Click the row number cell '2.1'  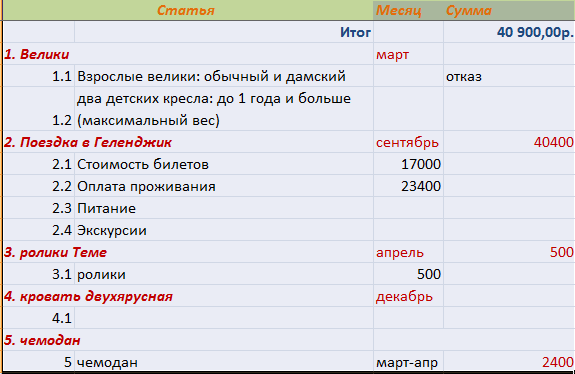point(39,164)
